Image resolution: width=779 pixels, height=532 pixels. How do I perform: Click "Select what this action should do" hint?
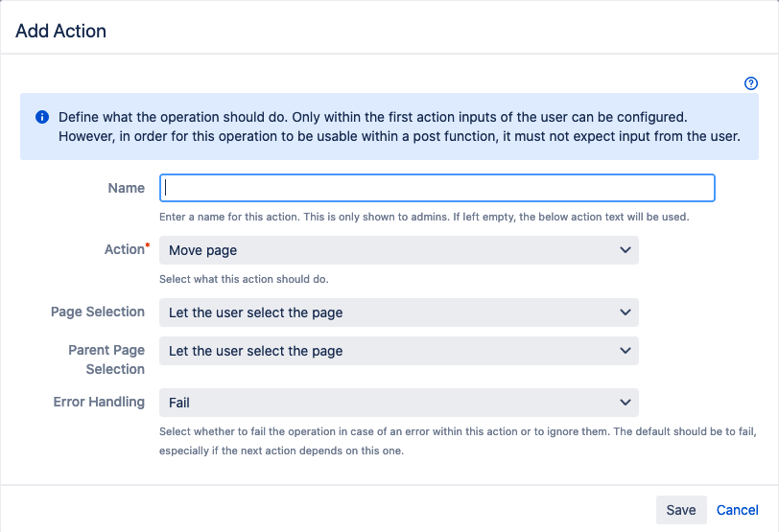pyautogui.click(x=244, y=279)
